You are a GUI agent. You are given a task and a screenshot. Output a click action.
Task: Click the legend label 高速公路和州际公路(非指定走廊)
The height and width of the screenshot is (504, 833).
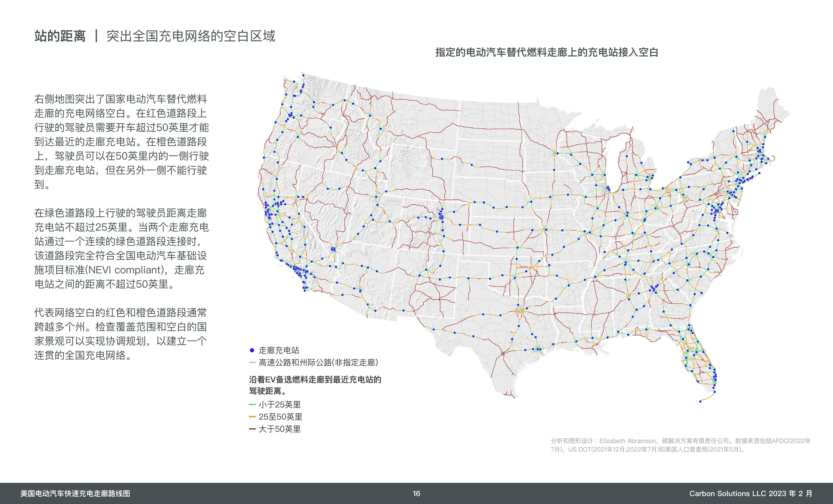318,363
